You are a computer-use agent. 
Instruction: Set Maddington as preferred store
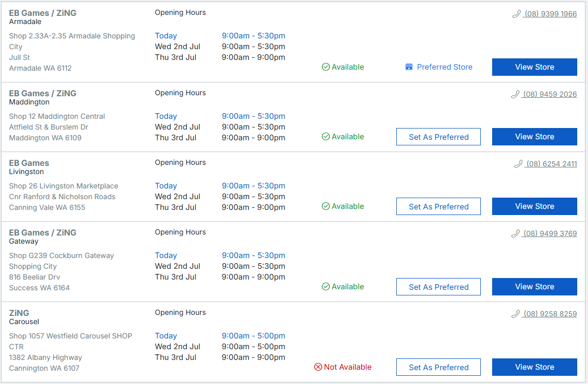[438, 137]
